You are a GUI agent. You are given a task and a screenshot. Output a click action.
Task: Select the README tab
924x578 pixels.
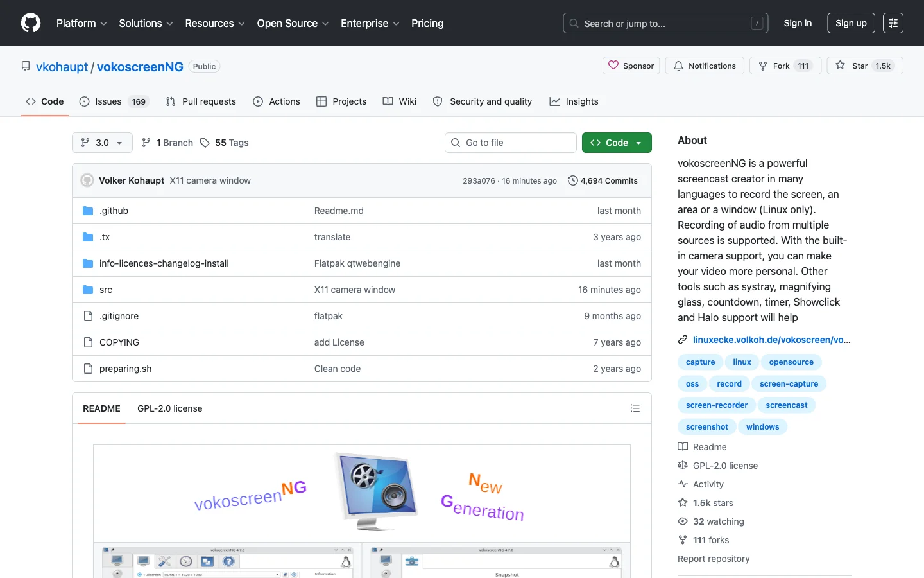pos(101,408)
